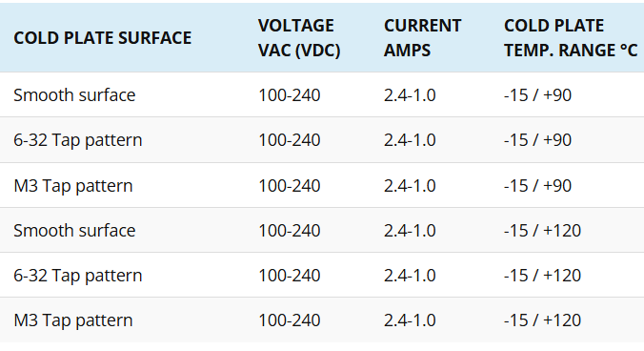Click -15 / +90 in first Smooth surface row
Viewport: 644px width, 351px height.
click(537, 95)
